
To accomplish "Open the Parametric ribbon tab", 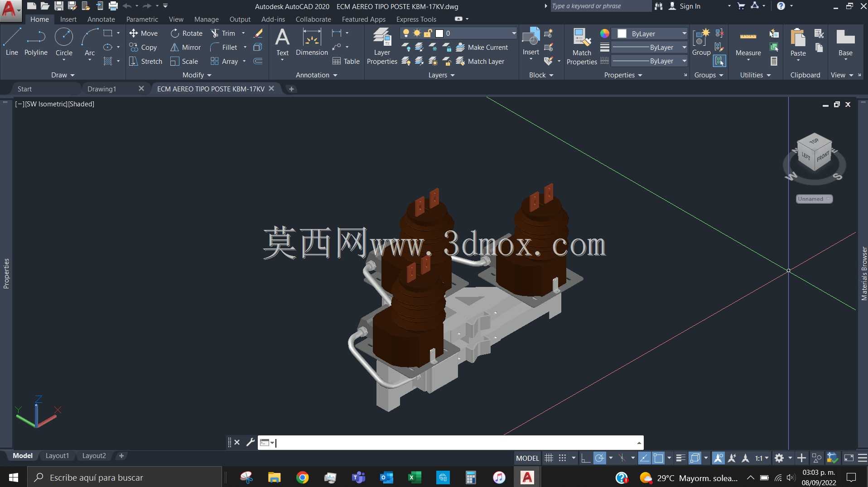I will [142, 19].
